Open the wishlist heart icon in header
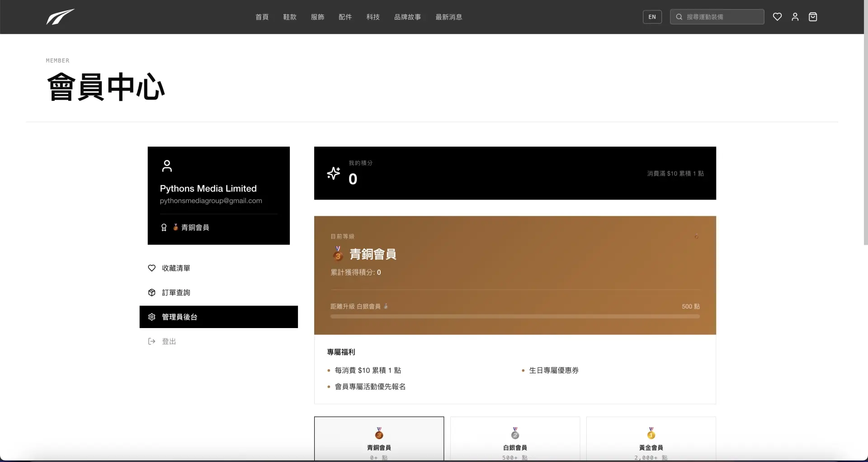Image resolution: width=868 pixels, height=462 pixels. pyautogui.click(x=777, y=17)
